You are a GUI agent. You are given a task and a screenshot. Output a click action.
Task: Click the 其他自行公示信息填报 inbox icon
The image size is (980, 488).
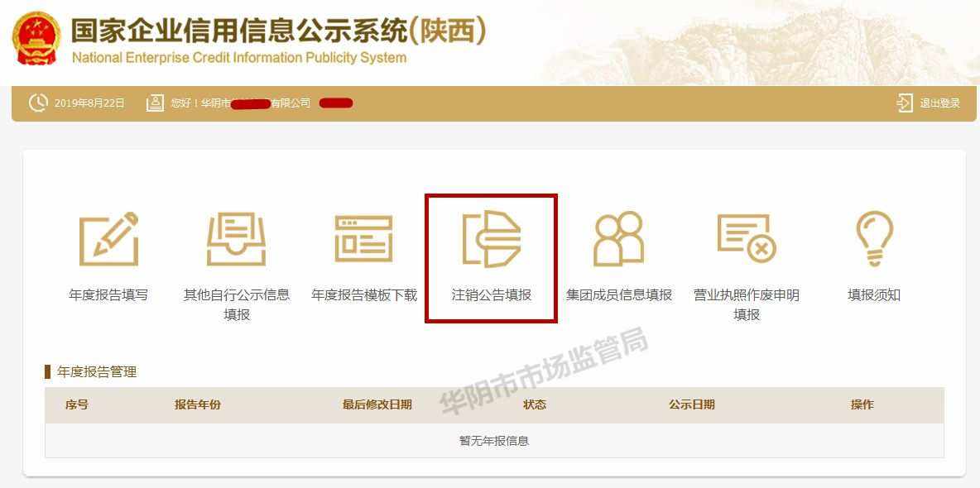point(236,239)
